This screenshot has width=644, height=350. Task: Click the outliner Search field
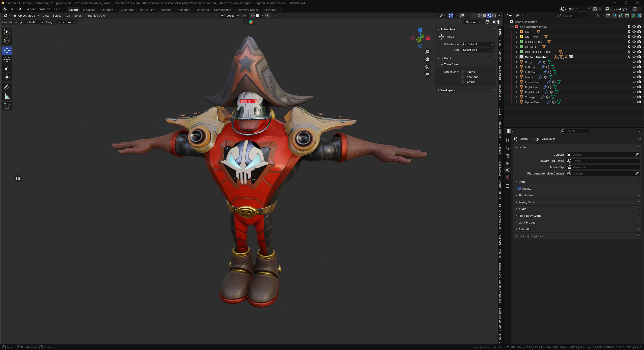click(571, 16)
